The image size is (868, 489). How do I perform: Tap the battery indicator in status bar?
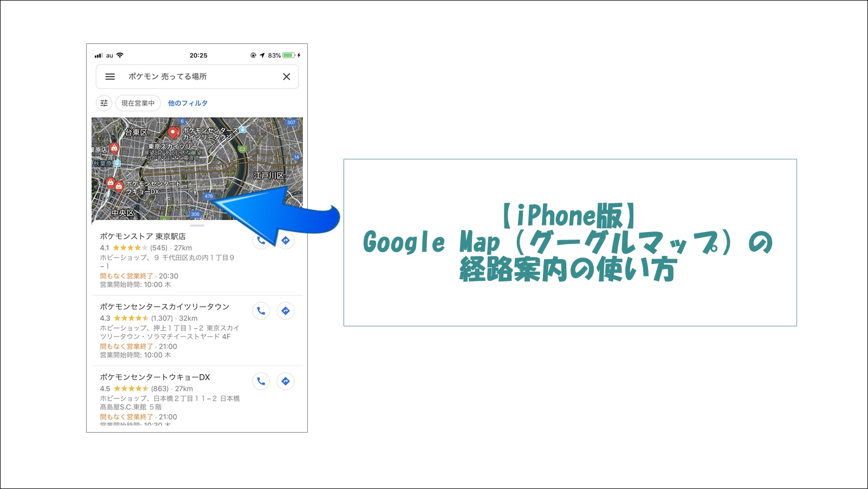(x=289, y=55)
